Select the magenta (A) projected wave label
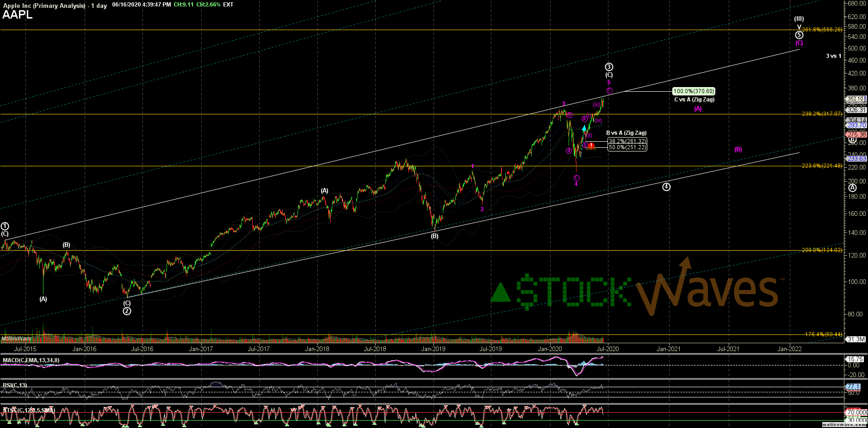The height and width of the screenshot is (428, 868). [698, 108]
